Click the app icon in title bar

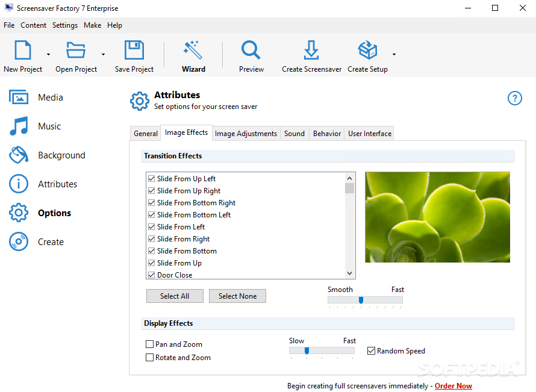9,8
